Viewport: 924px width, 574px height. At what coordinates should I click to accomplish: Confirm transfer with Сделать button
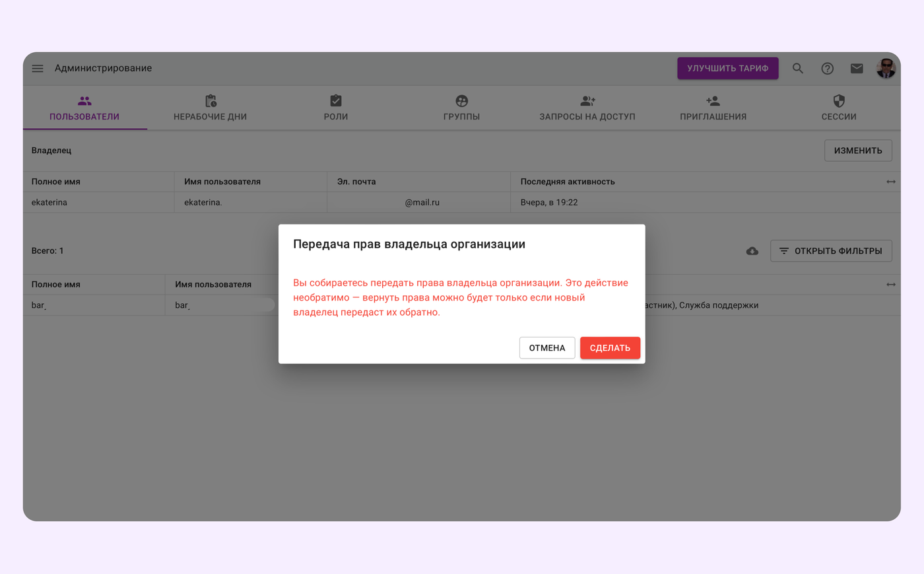coord(610,348)
